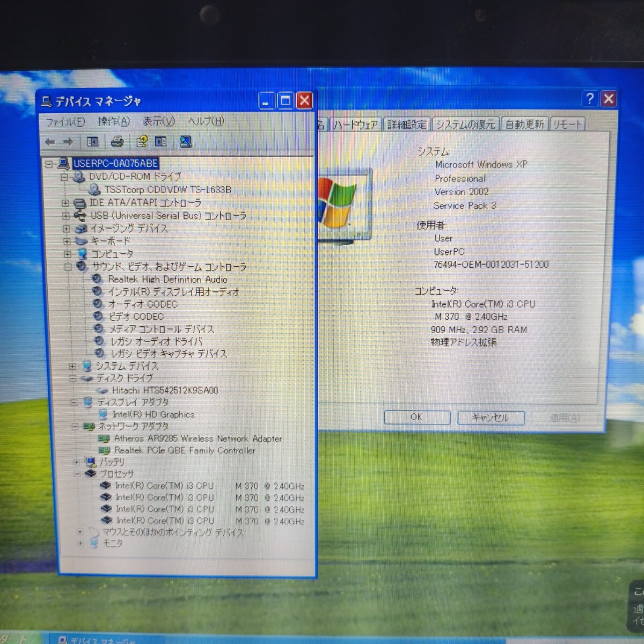Open the ヘルプ(H) menu
The height and width of the screenshot is (644, 644).
(x=206, y=122)
